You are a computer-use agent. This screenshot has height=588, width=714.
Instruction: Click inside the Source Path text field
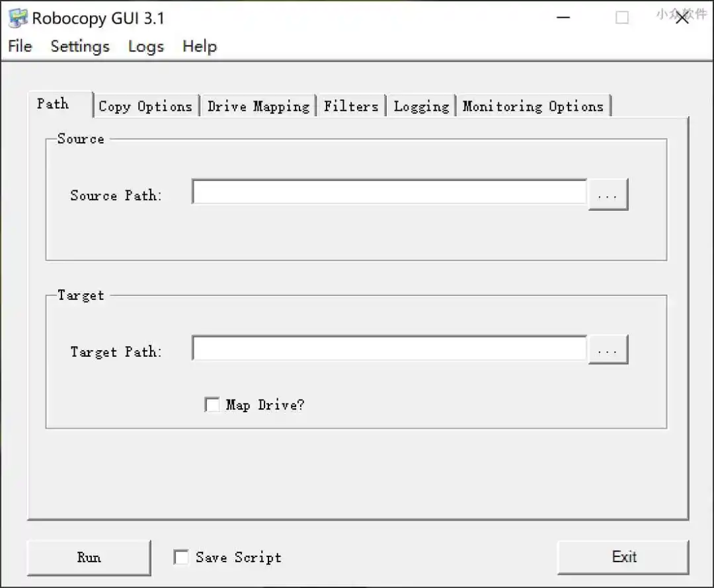pos(389,192)
